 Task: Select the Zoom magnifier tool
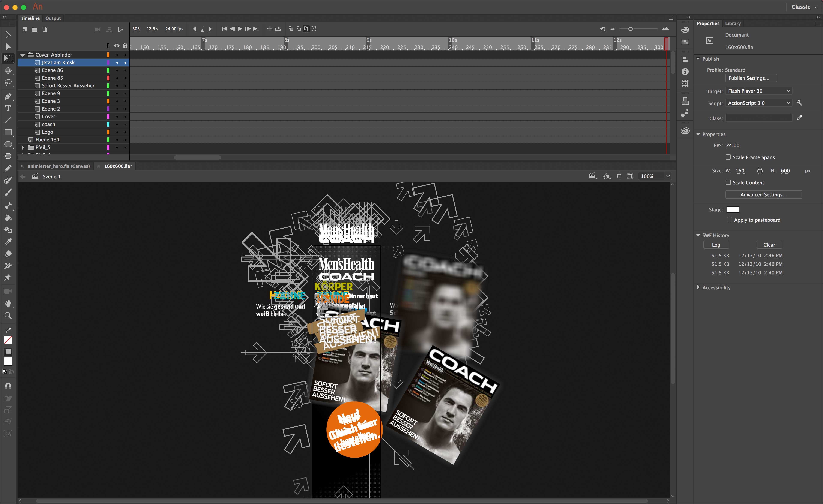click(x=8, y=316)
